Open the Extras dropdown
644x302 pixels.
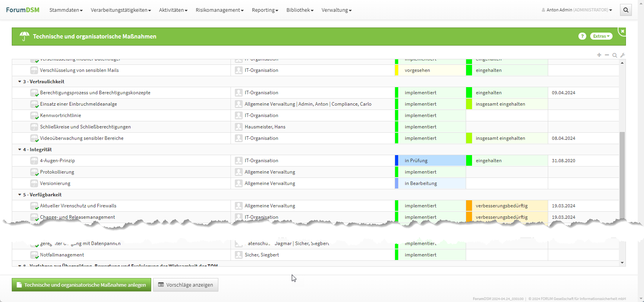(x=601, y=36)
